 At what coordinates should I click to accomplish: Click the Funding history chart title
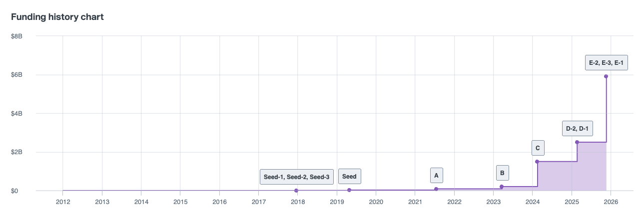tap(57, 17)
